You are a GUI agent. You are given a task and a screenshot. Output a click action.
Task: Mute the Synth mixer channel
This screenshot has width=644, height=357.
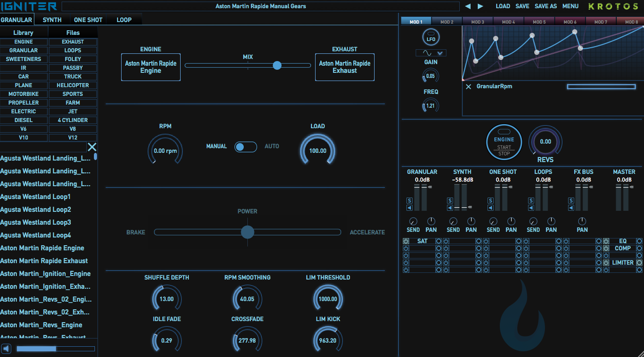450,208
